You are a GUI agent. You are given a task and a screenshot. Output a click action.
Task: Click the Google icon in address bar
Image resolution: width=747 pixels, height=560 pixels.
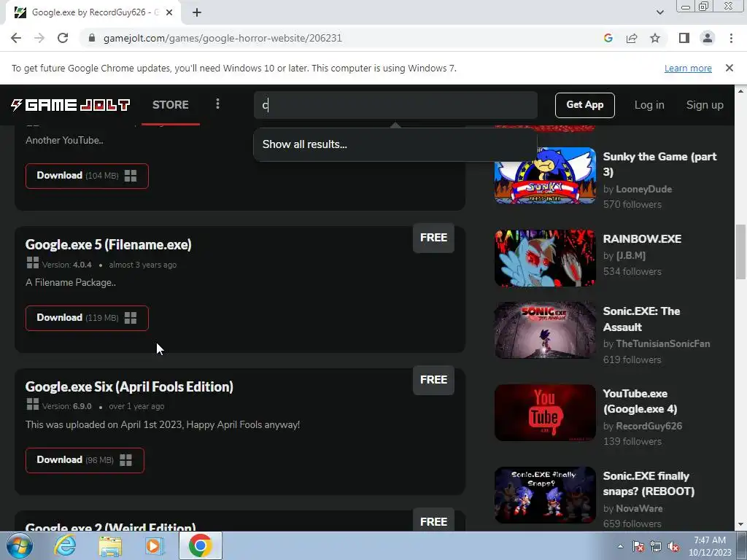[608, 38]
